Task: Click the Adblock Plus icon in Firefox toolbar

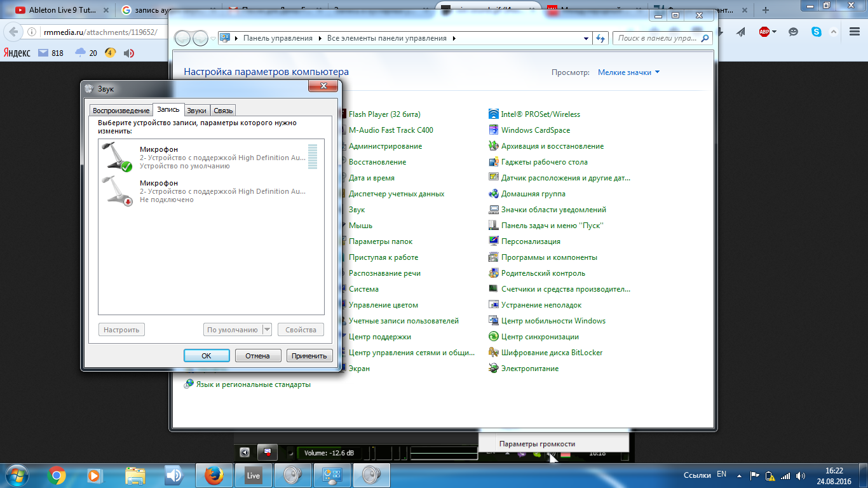Action: pos(764,32)
